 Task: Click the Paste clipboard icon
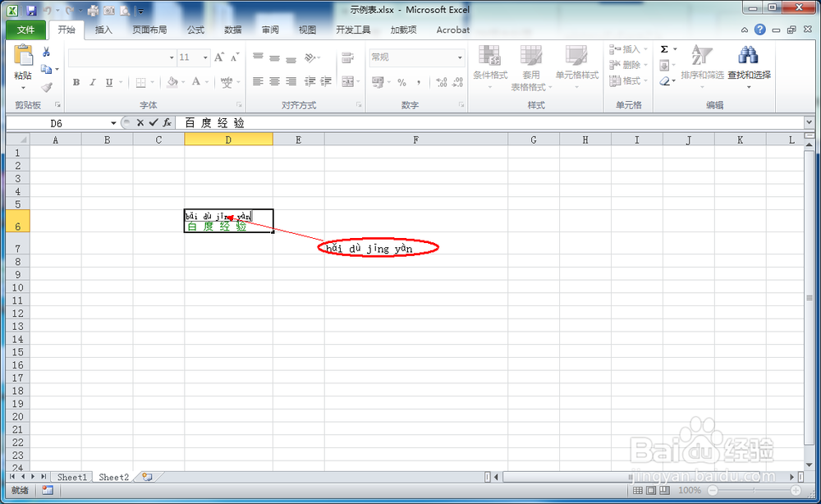tap(23, 56)
